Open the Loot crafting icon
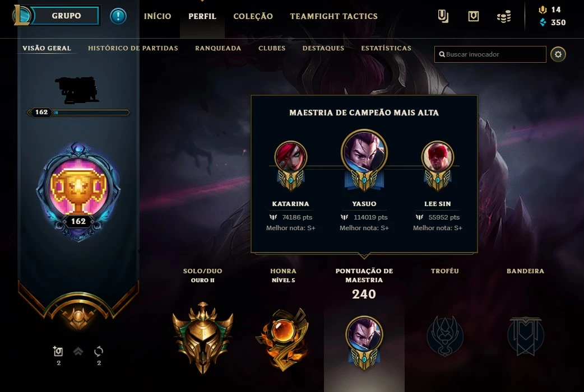The image size is (584, 392). (x=474, y=16)
